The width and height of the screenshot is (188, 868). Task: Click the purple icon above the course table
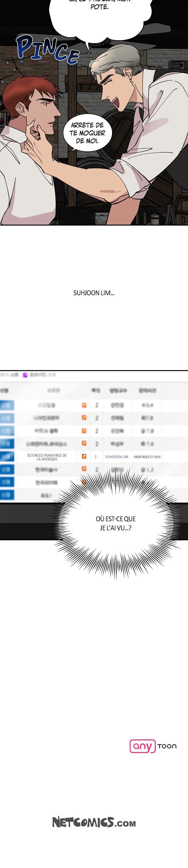pyautogui.click(x=25, y=375)
